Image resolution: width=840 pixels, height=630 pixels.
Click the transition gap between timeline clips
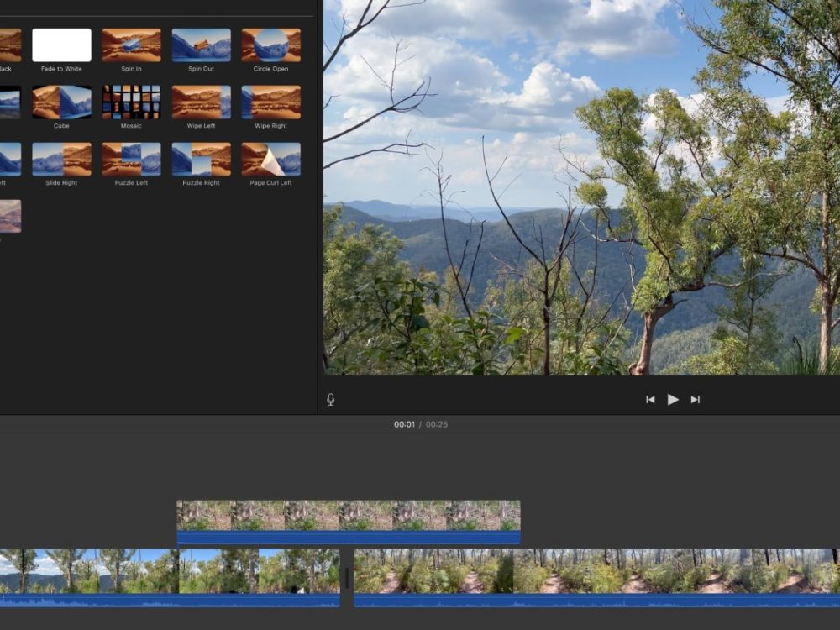click(347, 579)
